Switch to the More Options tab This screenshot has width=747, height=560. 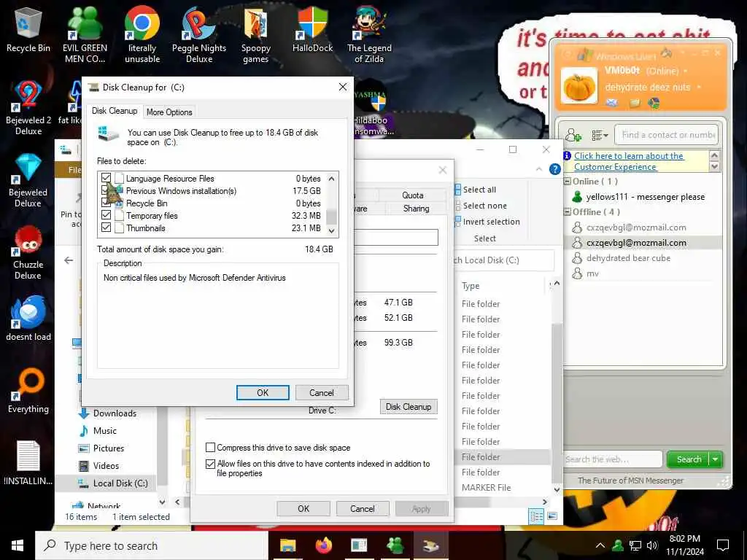pyautogui.click(x=169, y=112)
